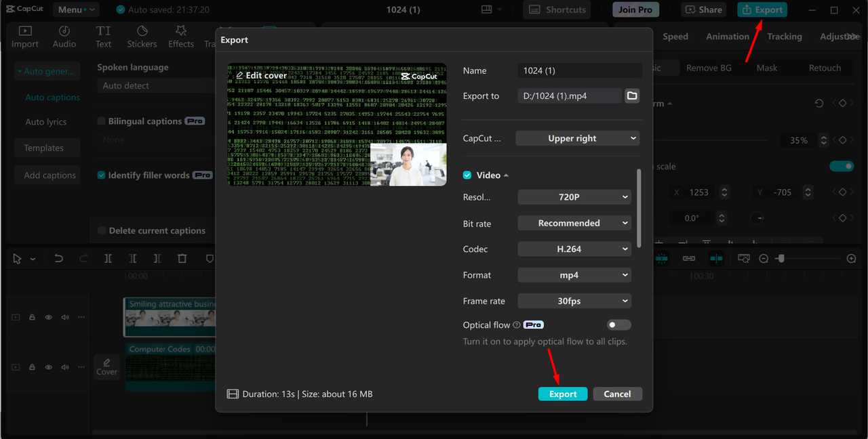
Task: Uncheck Identify filler words checkbox
Action: (x=102, y=175)
